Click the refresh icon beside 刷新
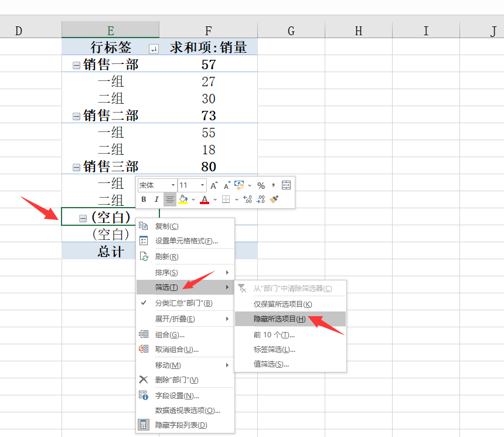The width and height of the screenshot is (504, 437). tap(144, 256)
